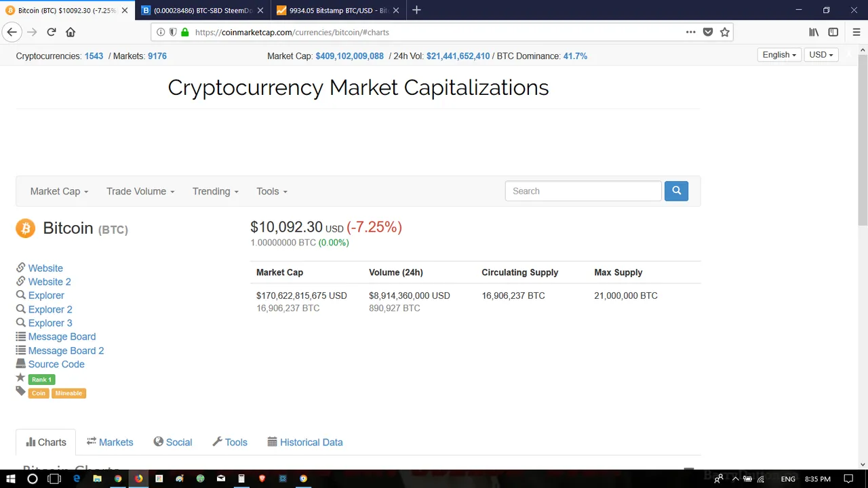View the secure connection padlock details
The height and width of the screenshot is (488, 868).
click(184, 32)
